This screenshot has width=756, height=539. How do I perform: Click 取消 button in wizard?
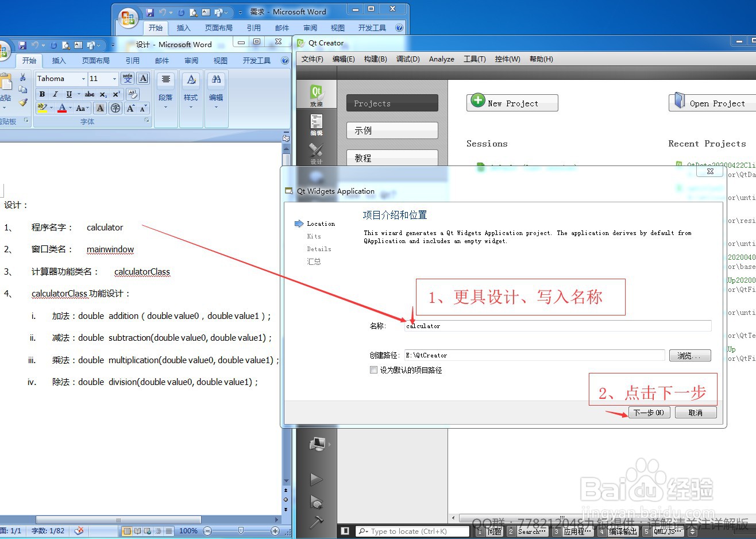696,413
